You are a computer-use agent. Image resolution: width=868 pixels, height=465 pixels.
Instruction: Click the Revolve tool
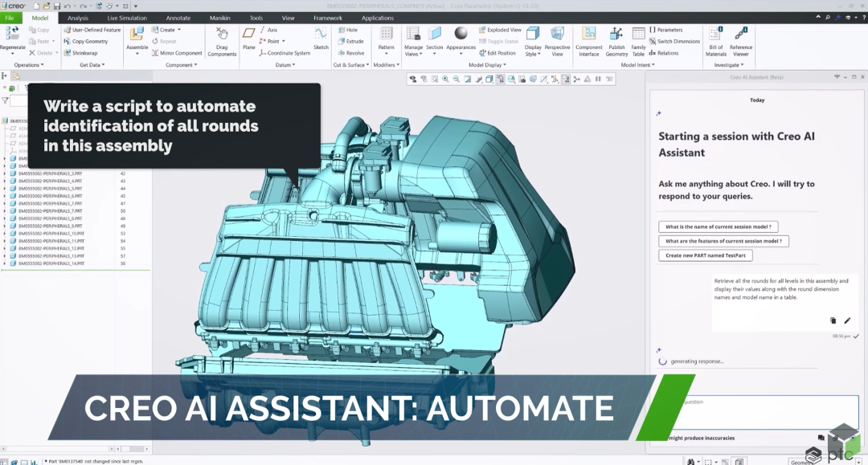pyautogui.click(x=351, y=53)
